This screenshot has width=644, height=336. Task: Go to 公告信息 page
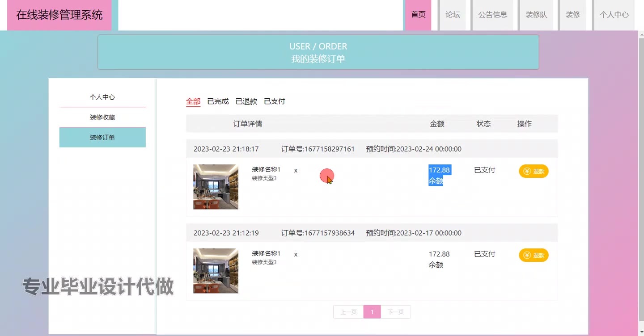click(x=493, y=15)
